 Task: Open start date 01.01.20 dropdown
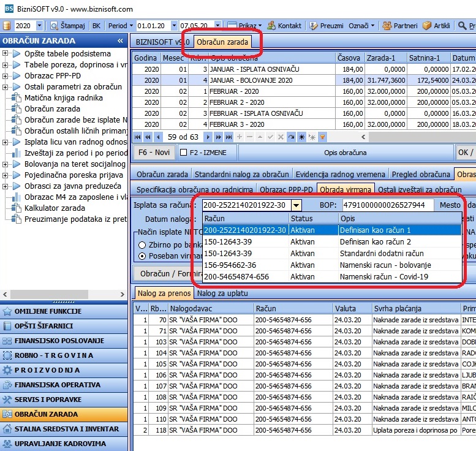click(174, 26)
